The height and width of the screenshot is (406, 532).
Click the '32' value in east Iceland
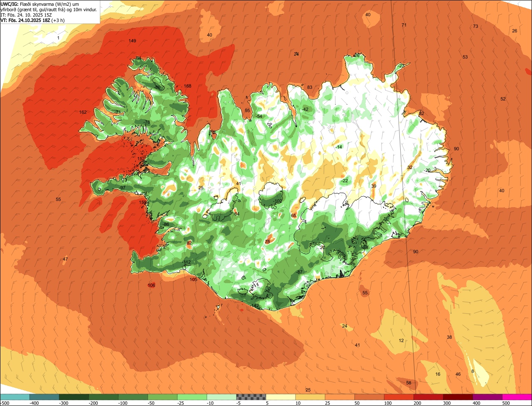tap(410, 167)
